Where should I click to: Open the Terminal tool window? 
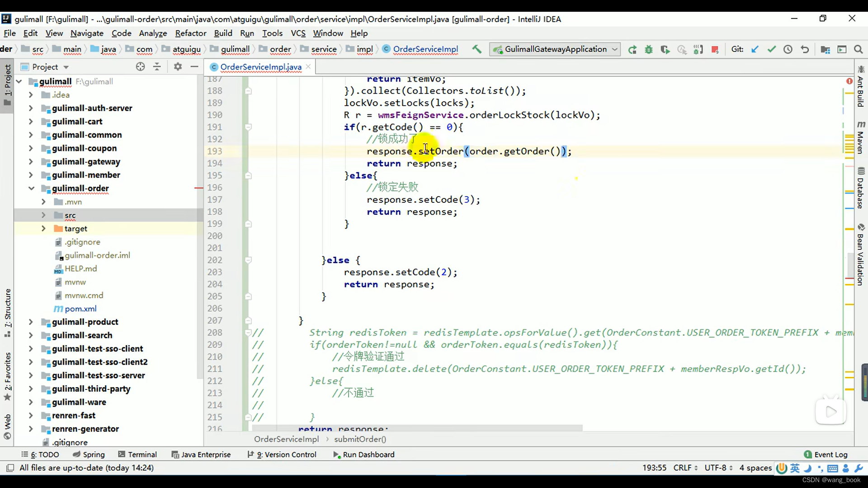pyautogui.click(x=137, y=455)
